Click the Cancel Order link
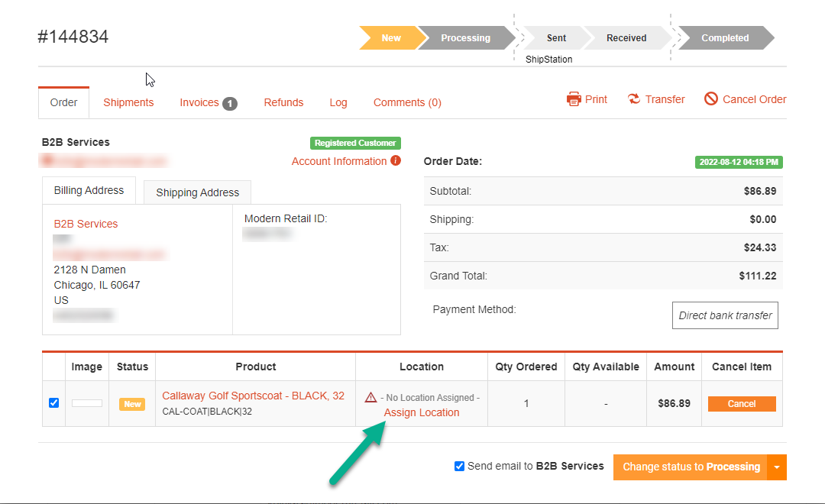The image size is (825, 504). point(755,99)
